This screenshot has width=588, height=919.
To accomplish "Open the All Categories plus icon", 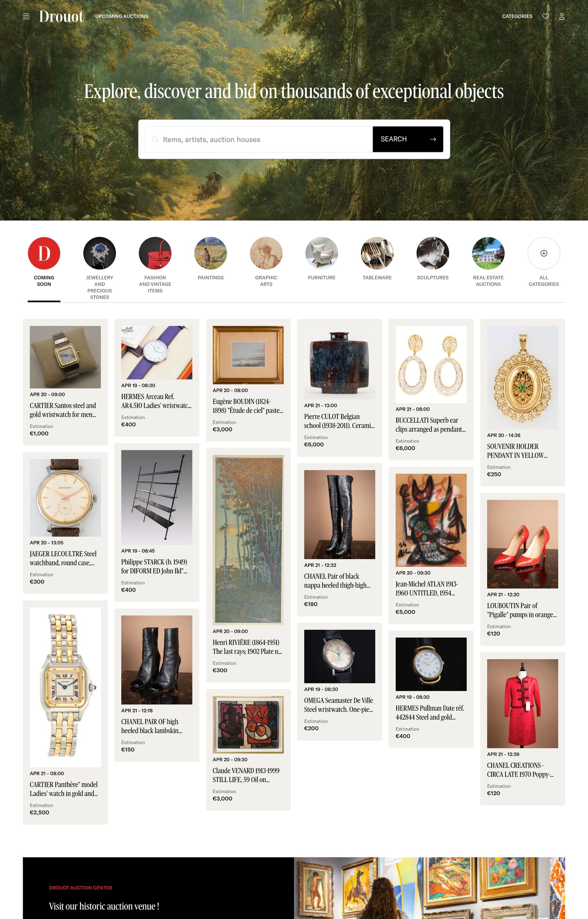I will (544, 253).
